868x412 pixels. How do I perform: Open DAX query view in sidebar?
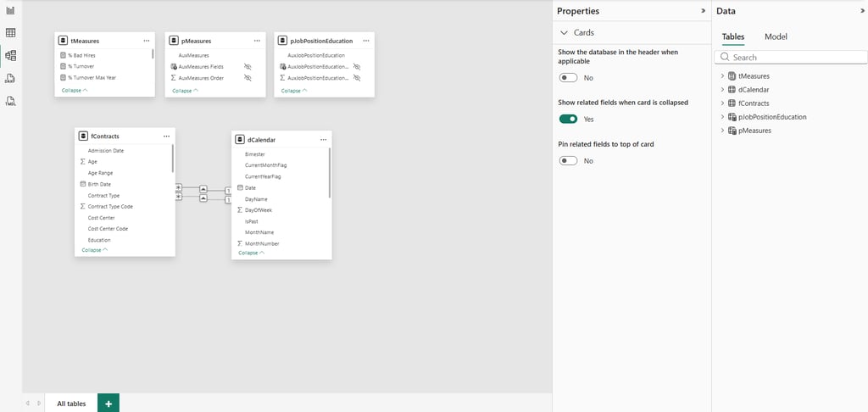coord(10,79)
